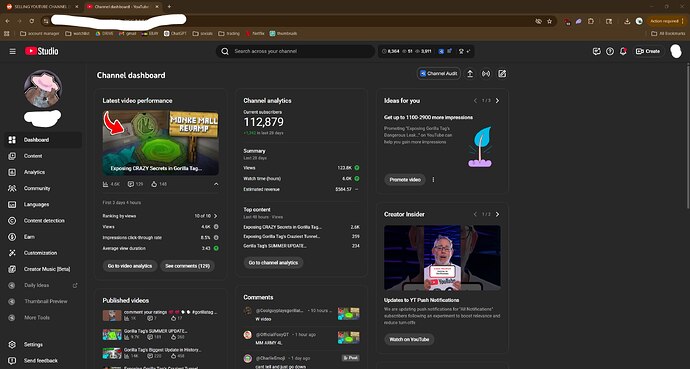
Task: Open the Netflix bookmark
Action: click(x=255, y=33)
